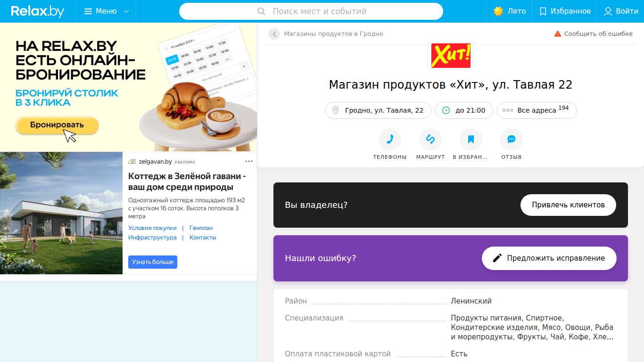Viewport: 644px width, 362px height.
Task: Click the pencil icon in Предложить исправление
Action: 497,258
